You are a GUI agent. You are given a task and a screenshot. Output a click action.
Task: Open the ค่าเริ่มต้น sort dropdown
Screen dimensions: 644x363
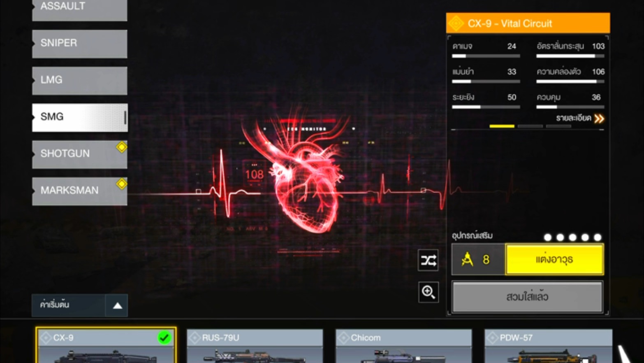tap(80, 305)
